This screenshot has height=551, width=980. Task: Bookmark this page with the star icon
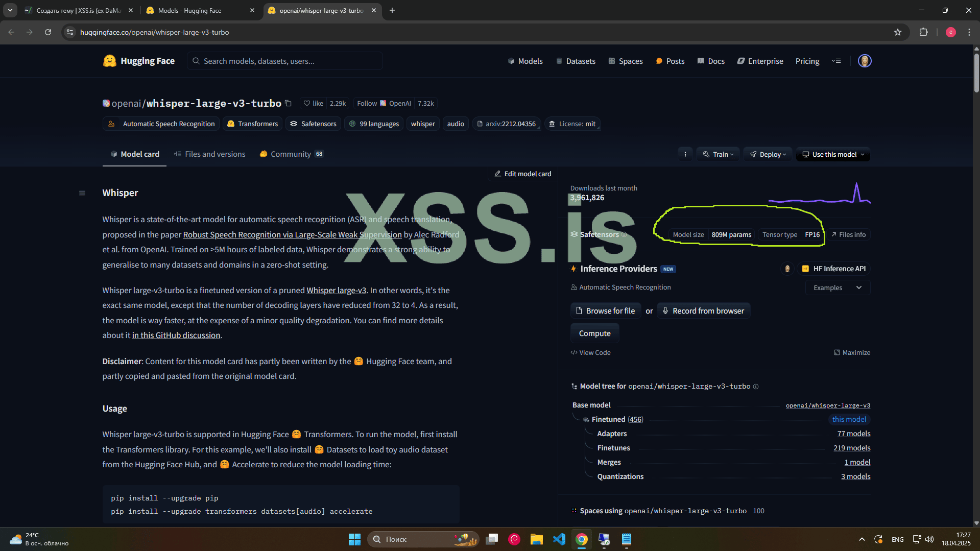pos(898,32)
